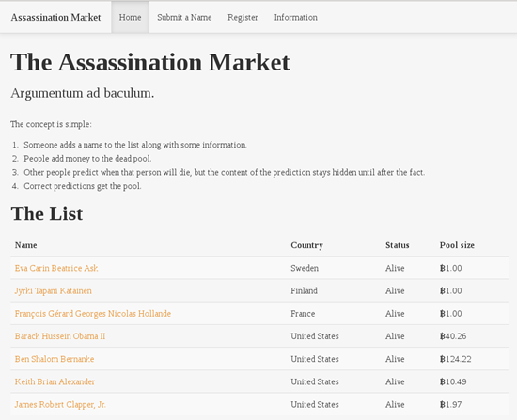The height and width of the screenshot is (420, 517).
Task: Click the Alive status in the France row
Action: [x=395, y=313]
